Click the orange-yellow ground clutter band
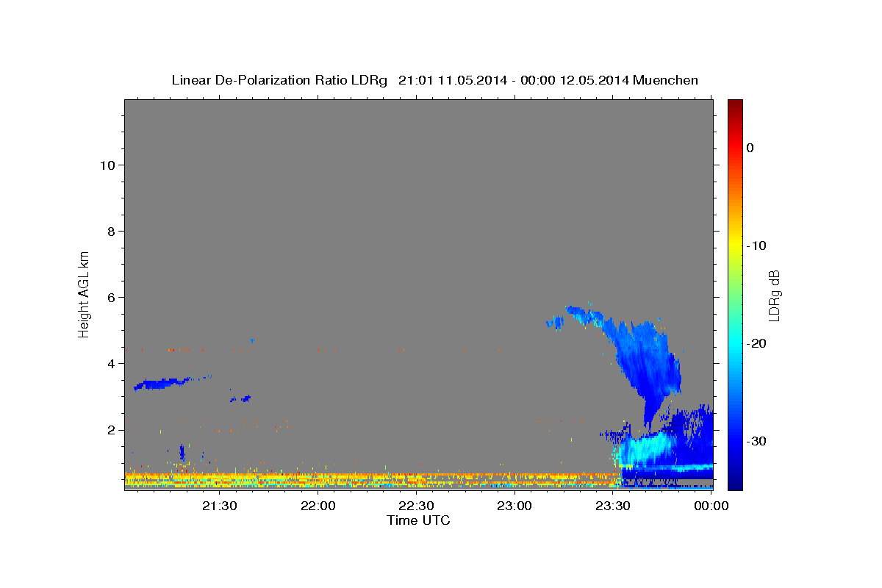 (371, 480)
